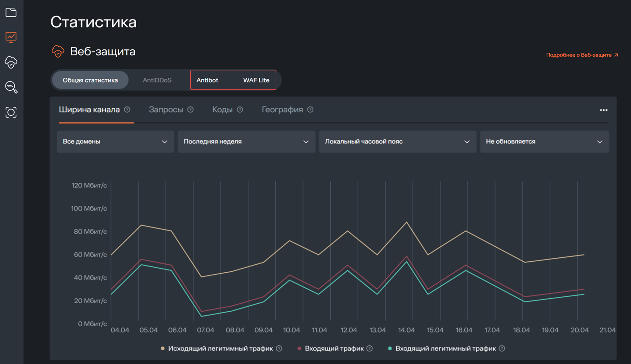The image size is (631, 364).
Task: Select the scan icon at sidebar bottom
Action: tap(11, 112)
